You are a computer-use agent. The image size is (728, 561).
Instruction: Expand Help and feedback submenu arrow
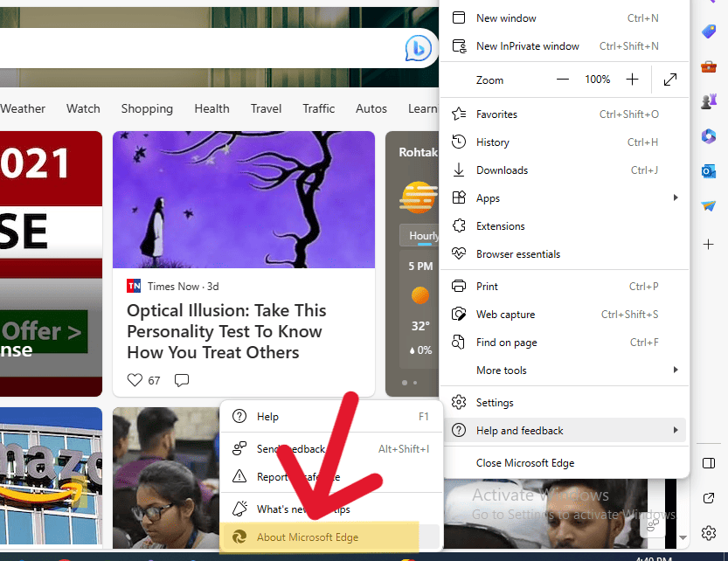click(x=676, y=430)
